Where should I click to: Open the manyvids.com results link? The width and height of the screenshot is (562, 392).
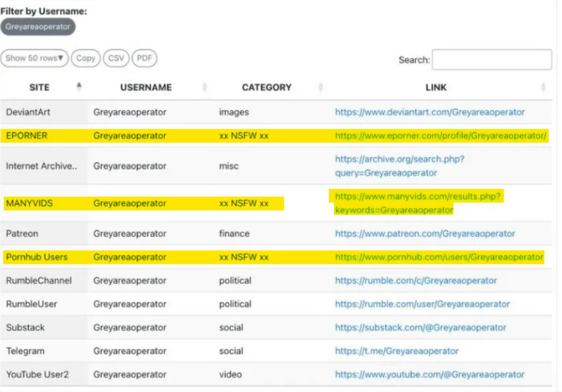click(418, 203)
